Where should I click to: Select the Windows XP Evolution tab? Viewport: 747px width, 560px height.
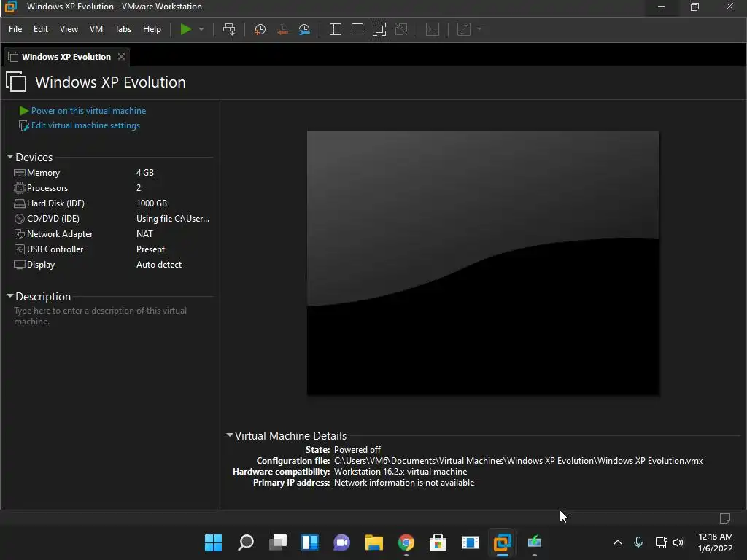(x=66, y=57)
